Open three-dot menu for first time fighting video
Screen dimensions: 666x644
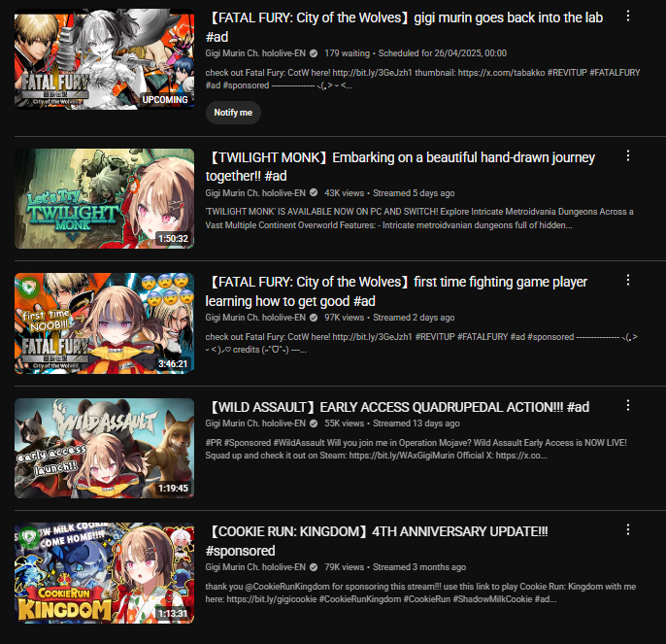pos(628,280)
